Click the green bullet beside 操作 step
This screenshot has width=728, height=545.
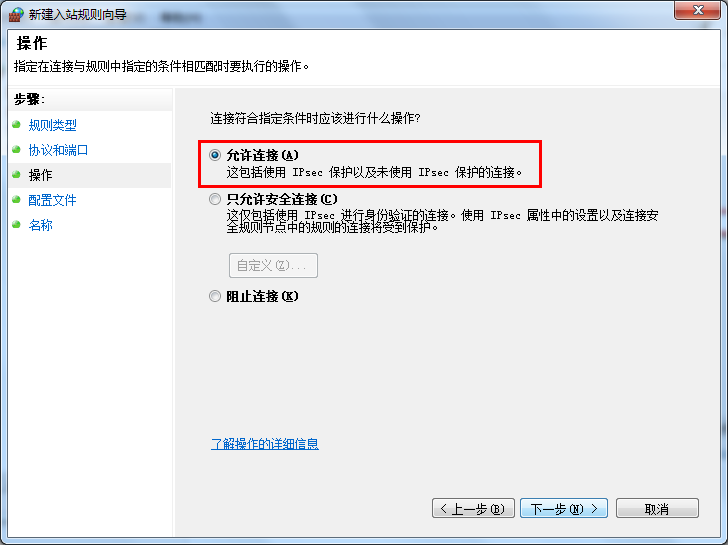click(x=17, y=174)
